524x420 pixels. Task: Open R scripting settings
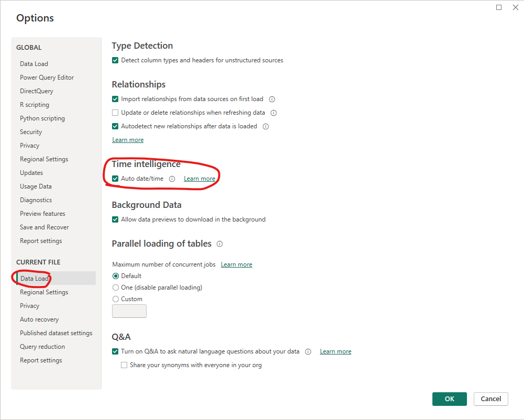point(35,105)
